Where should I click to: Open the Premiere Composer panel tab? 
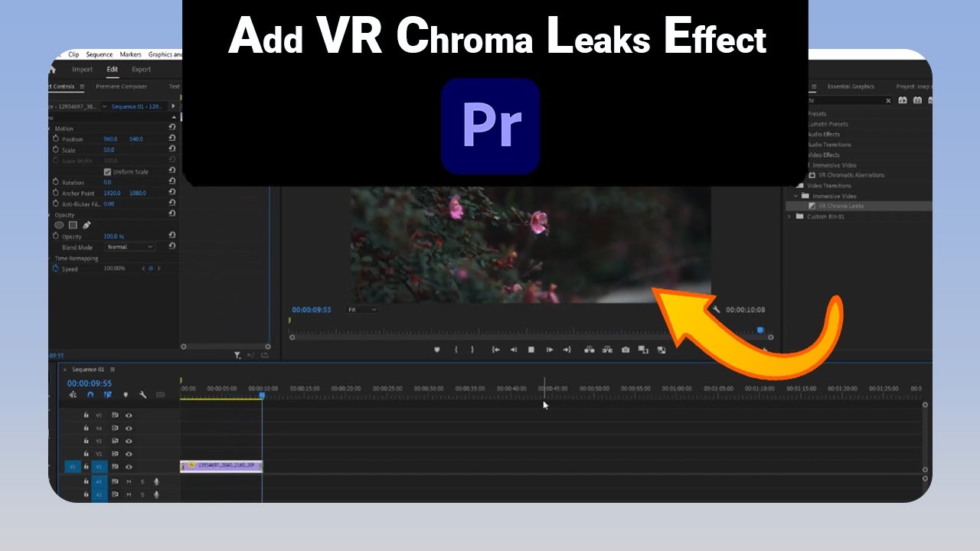(x=122, y=86)
